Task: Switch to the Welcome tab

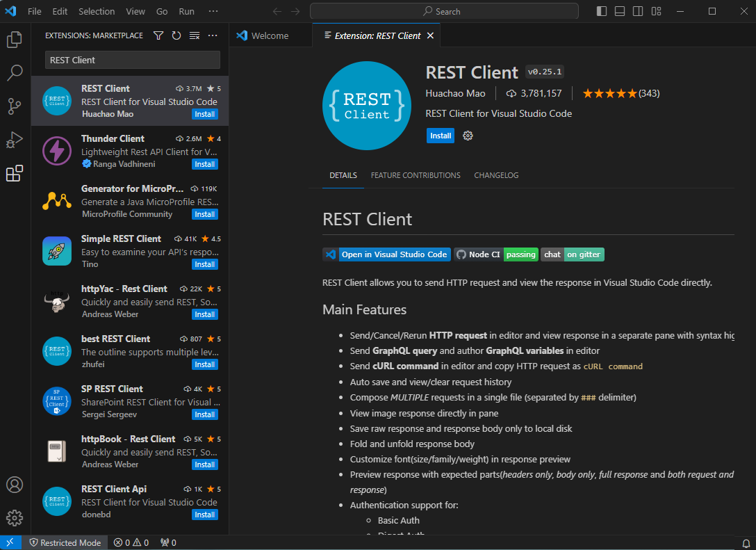Action: coord(270,35)
